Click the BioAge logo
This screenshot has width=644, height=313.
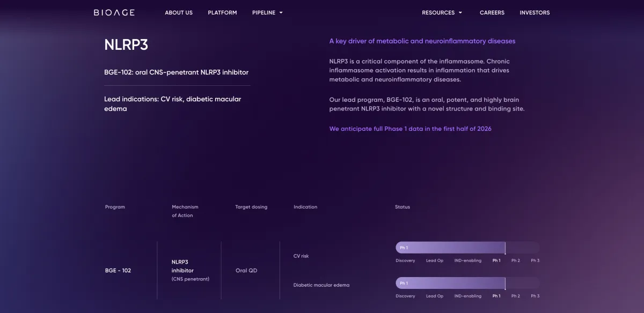114,12
